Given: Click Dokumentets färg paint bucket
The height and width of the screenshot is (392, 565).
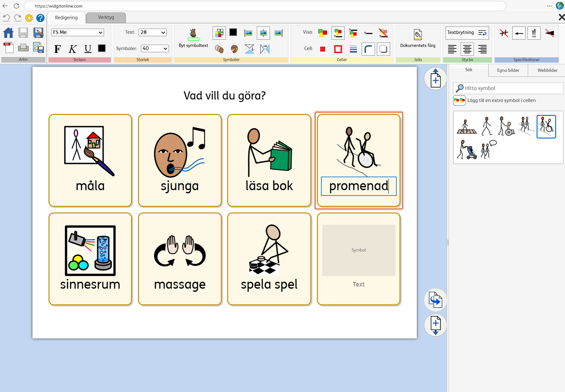Looking at the screenshot, I should pos(417,34).
